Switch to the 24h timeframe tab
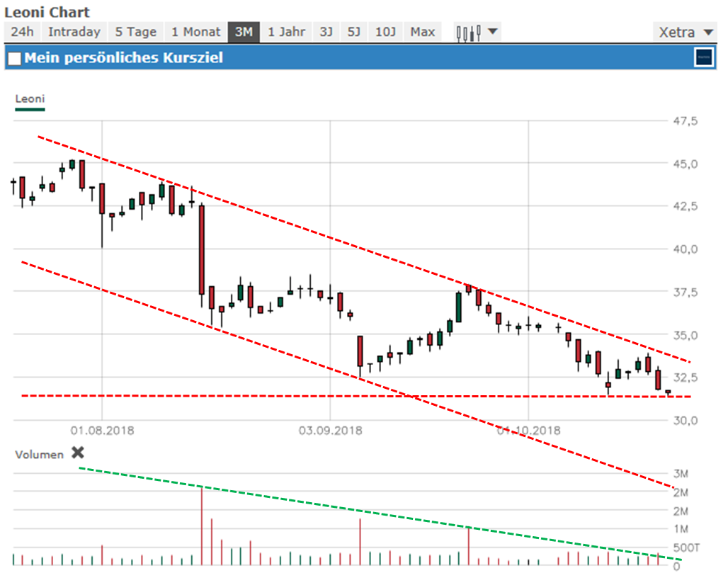Viewport: 728px width, 573px height. [x=23, y=32]
